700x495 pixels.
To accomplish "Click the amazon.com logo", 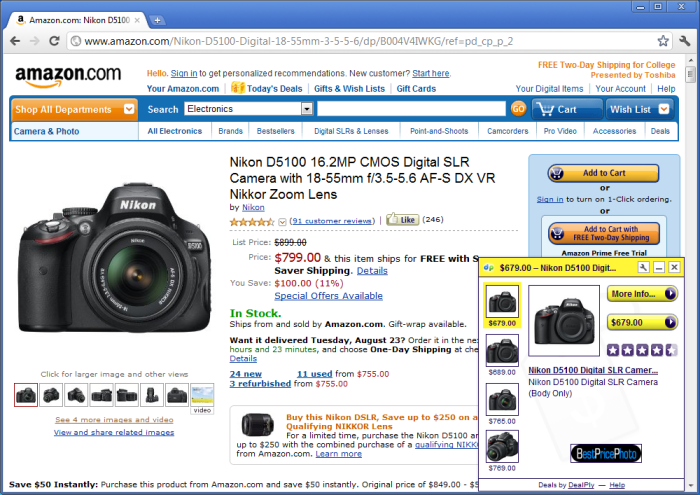I will point(68,76).
